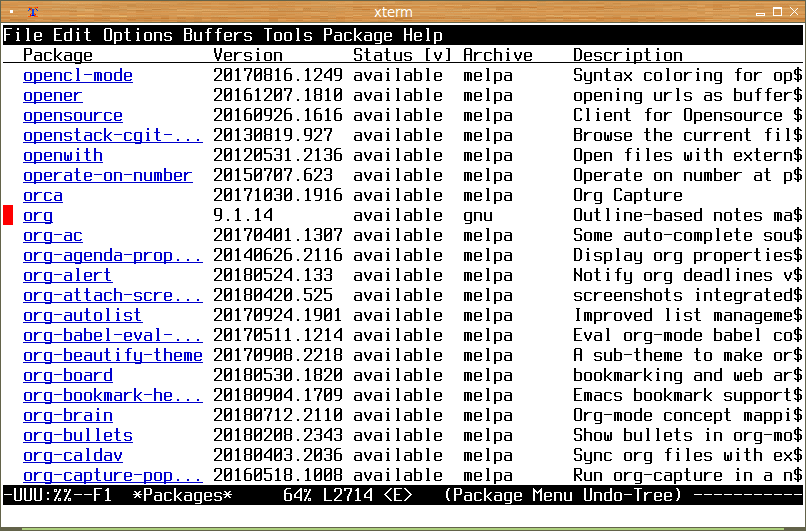The image size is (806, 531).
Task: Click version 20180524.133 of org-alert
Action: pos(273,276)
